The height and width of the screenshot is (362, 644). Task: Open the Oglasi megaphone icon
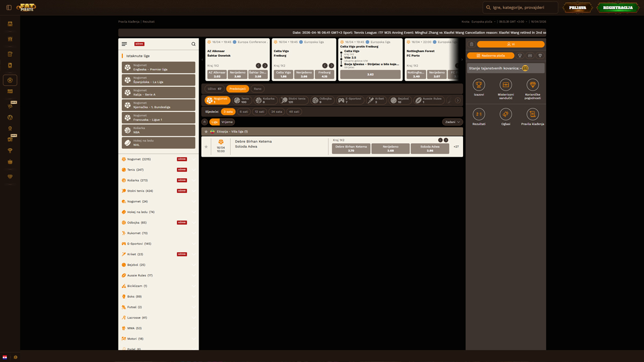pyautogui.click(x=506, y=114)
